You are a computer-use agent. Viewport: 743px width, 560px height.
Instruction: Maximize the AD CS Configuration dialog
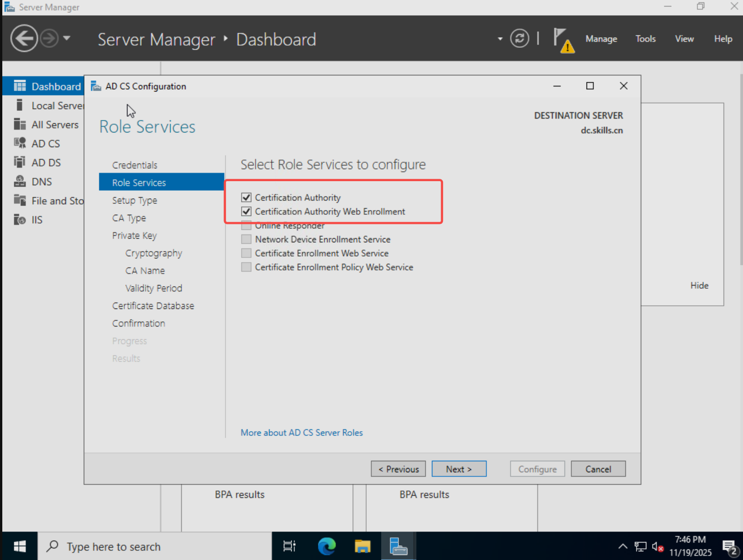[x=590, y=86]
